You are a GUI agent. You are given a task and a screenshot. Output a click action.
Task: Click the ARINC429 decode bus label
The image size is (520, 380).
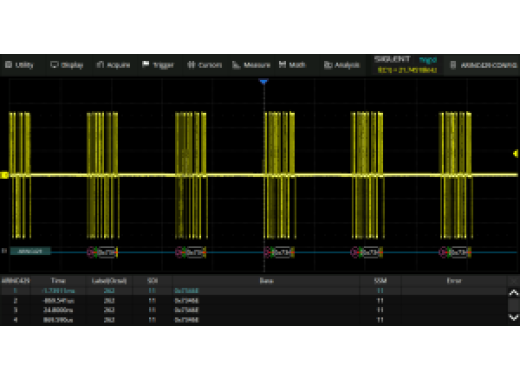[30, 251]
